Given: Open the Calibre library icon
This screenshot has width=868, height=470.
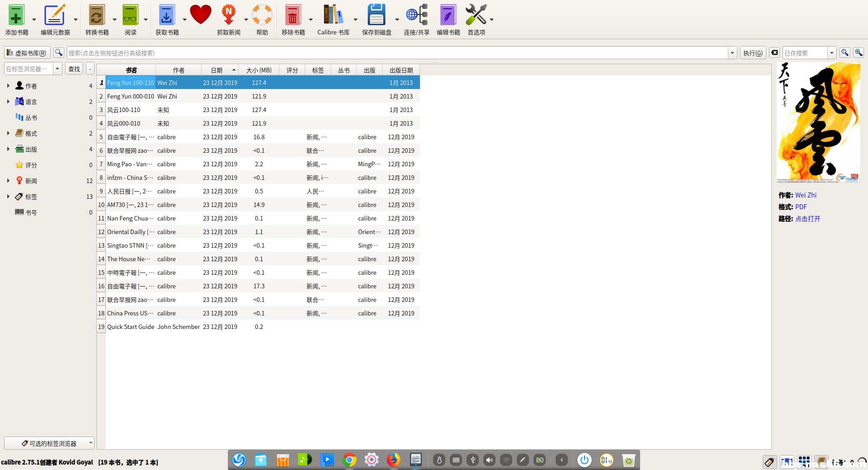Looking at the screenshot, I should [333, 15].
